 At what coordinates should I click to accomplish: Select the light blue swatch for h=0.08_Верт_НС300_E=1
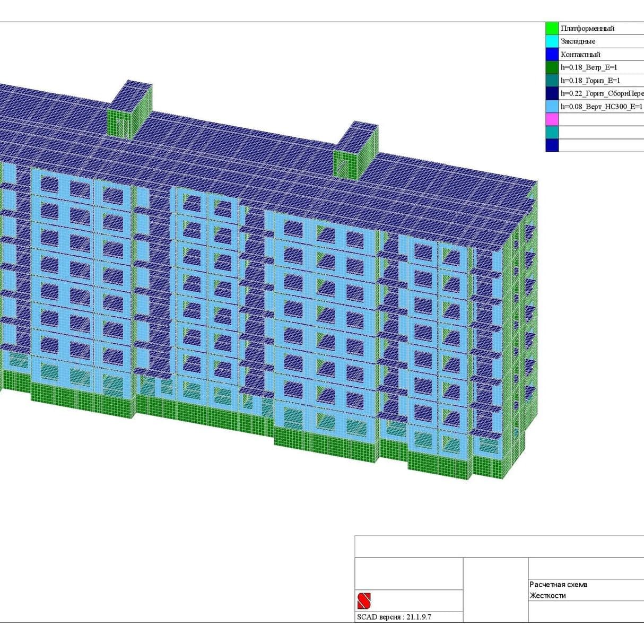[x=552, y=106]
